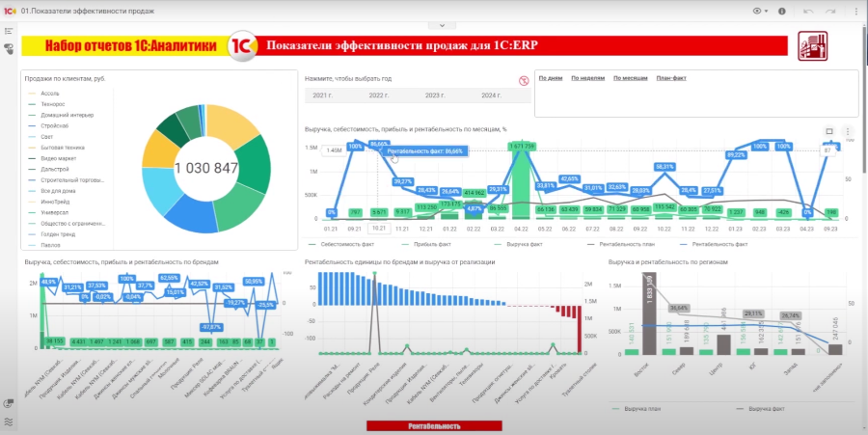Toggle the Стройснаб legend entry
868x435 pixels.
tap(48, 125)
